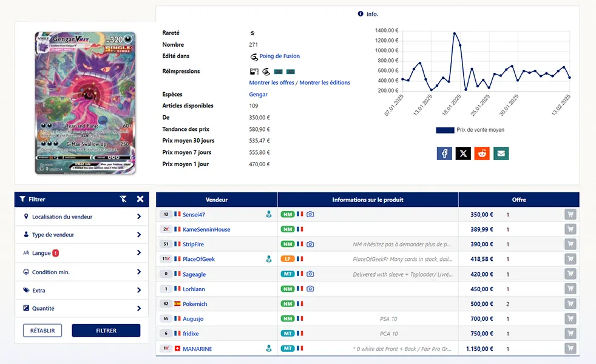Expand the Extra filter

pos(82,290)
